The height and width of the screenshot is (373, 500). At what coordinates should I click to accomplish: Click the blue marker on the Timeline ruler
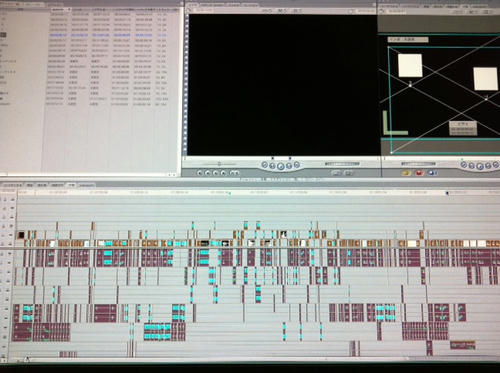447,193
